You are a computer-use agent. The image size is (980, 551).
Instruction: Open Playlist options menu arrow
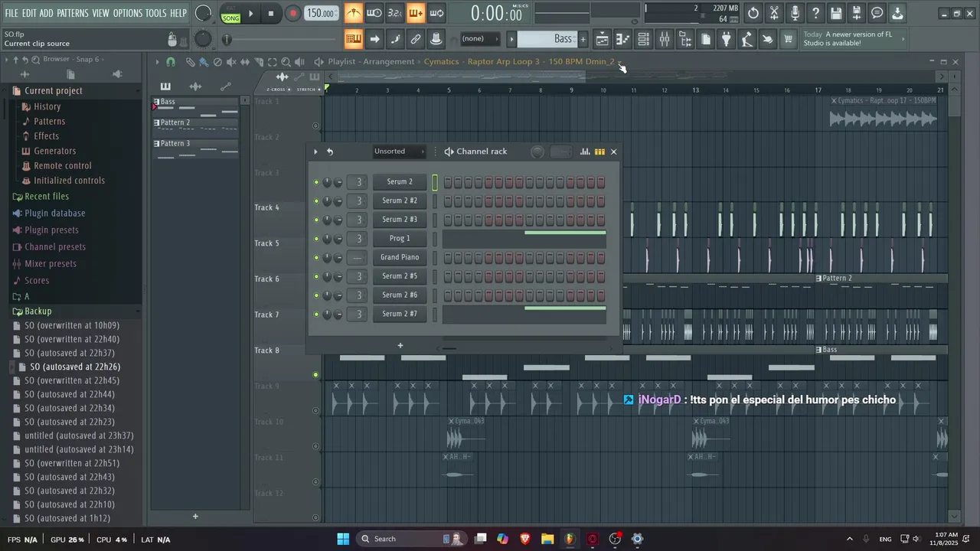pos(157,62)
